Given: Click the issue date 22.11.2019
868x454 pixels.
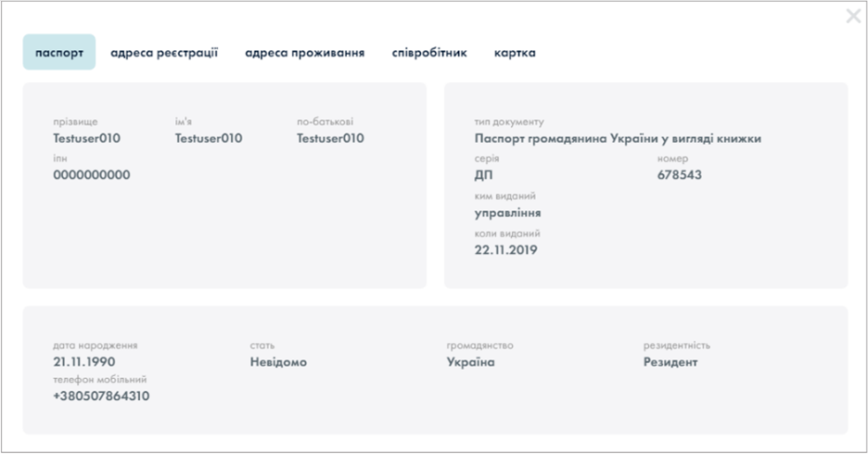Looking at the screenshot, I should coord(506,250).
